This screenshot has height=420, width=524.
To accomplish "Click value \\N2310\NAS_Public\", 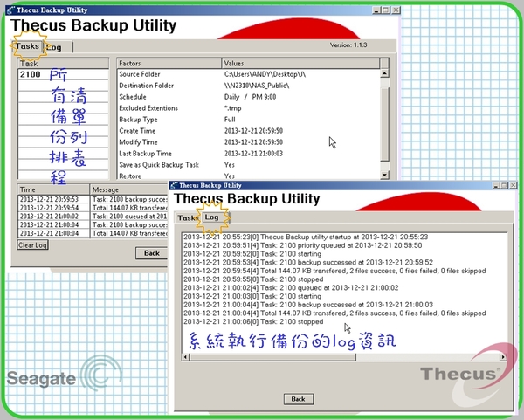I will (x=257, y=86).
